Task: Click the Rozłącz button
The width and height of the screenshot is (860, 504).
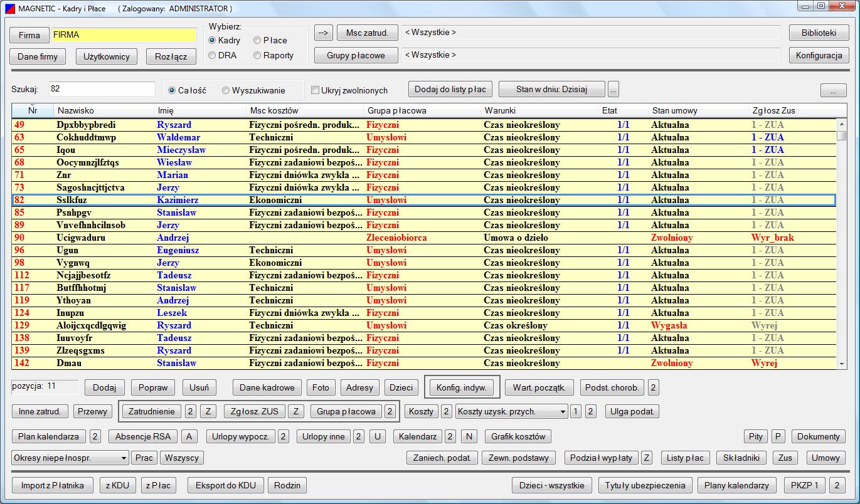Action: click(171, 56)
